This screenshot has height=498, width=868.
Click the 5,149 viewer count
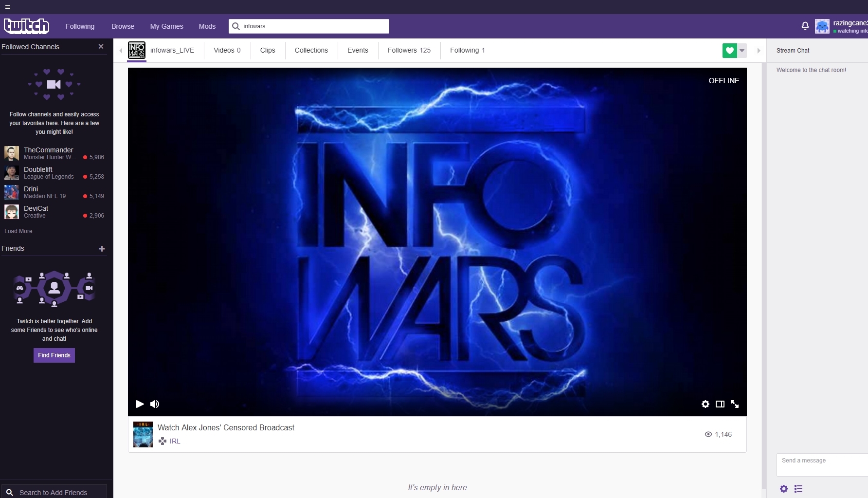click(97, 196)
